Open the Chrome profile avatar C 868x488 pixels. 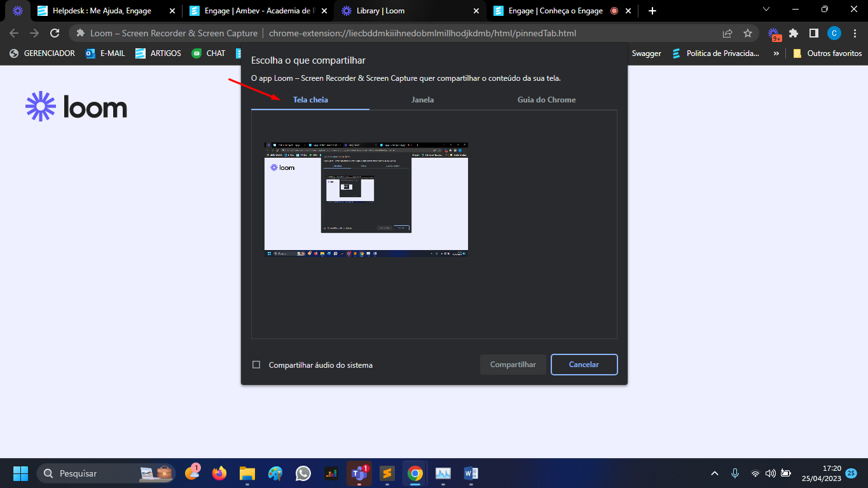click(x=834, y=33)
